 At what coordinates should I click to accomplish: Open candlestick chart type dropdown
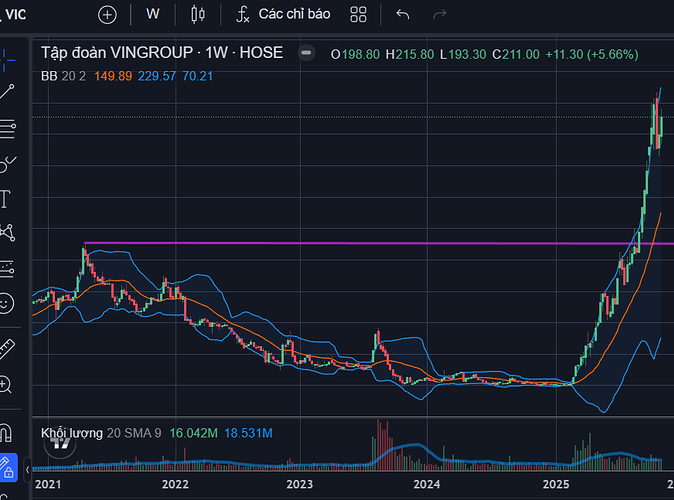(x=197, y=14)
